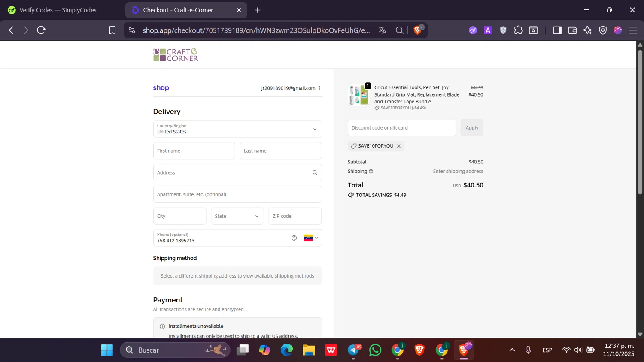Open Brave Wallet icon
This screenshot has width=644, height=362.
[573, 30]
